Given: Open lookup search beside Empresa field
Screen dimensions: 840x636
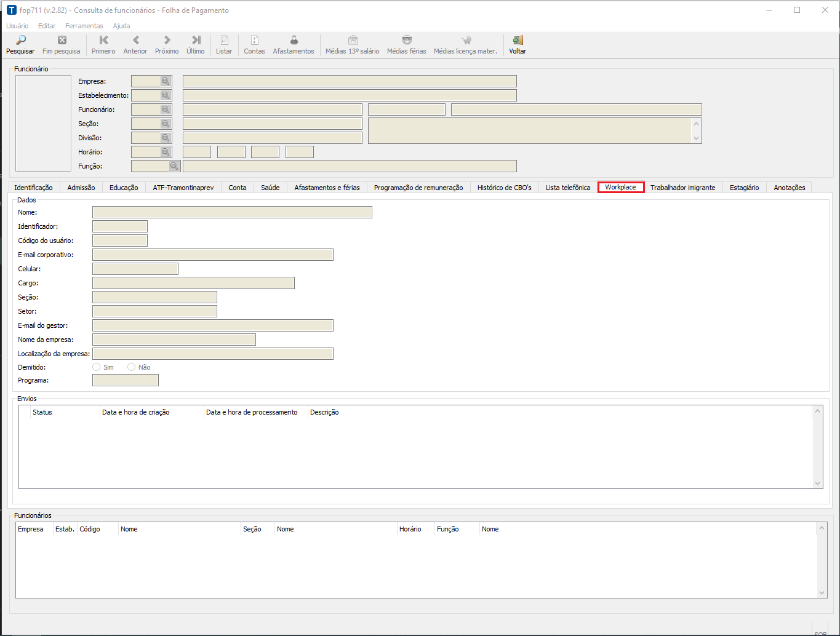Looking at the screenshot, I should point(166,81).
